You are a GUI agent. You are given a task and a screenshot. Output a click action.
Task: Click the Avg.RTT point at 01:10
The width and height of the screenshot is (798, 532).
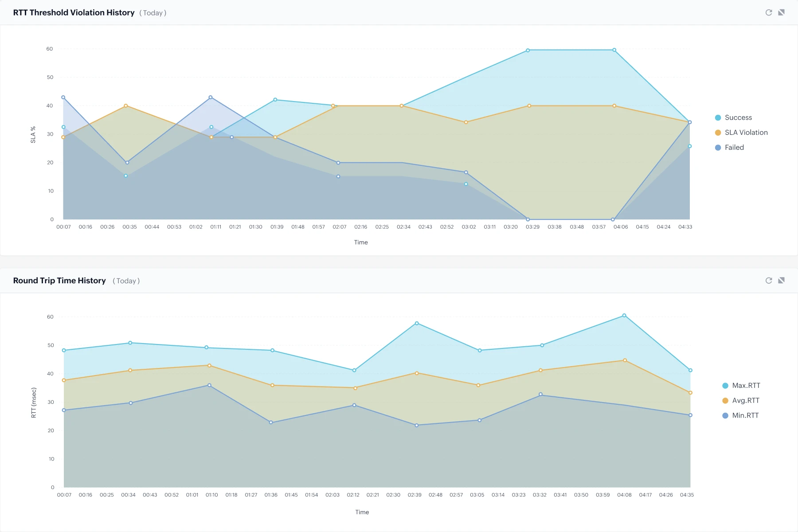point(209,366)
